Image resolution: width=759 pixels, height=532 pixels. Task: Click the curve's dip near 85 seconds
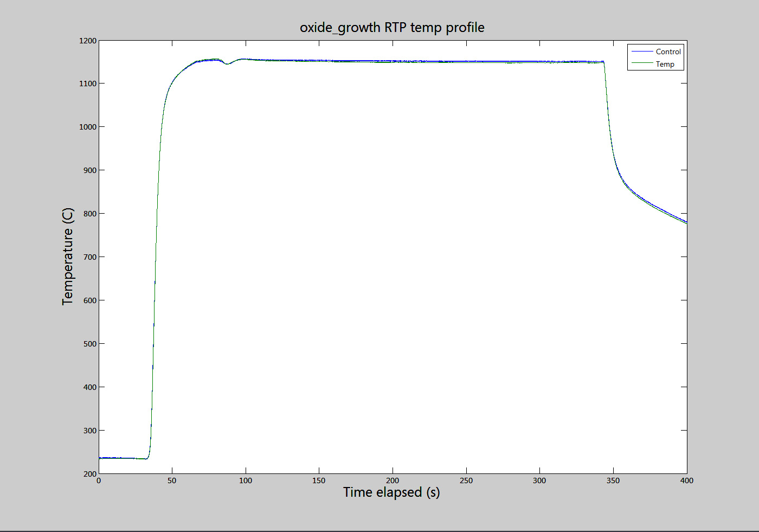[x=228, y=63]
